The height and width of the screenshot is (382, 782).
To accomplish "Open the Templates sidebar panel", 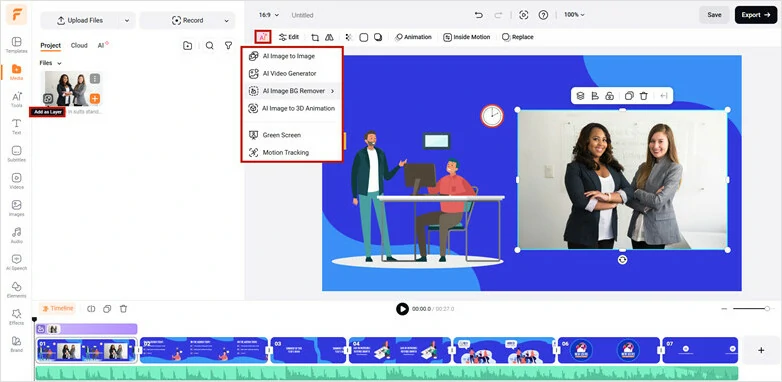I will pos(16,44).
